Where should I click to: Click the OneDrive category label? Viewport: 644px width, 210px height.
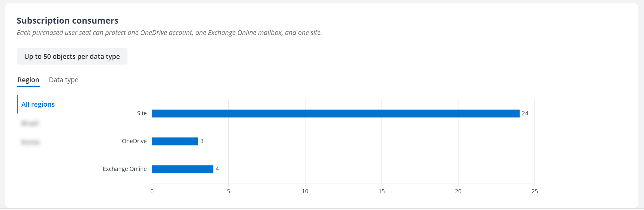134,141
